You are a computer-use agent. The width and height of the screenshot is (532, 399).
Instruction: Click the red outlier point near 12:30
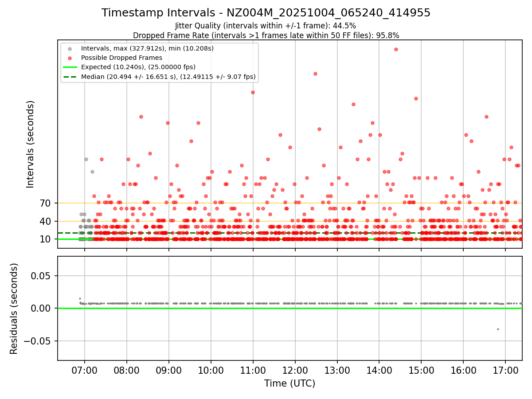315,74
